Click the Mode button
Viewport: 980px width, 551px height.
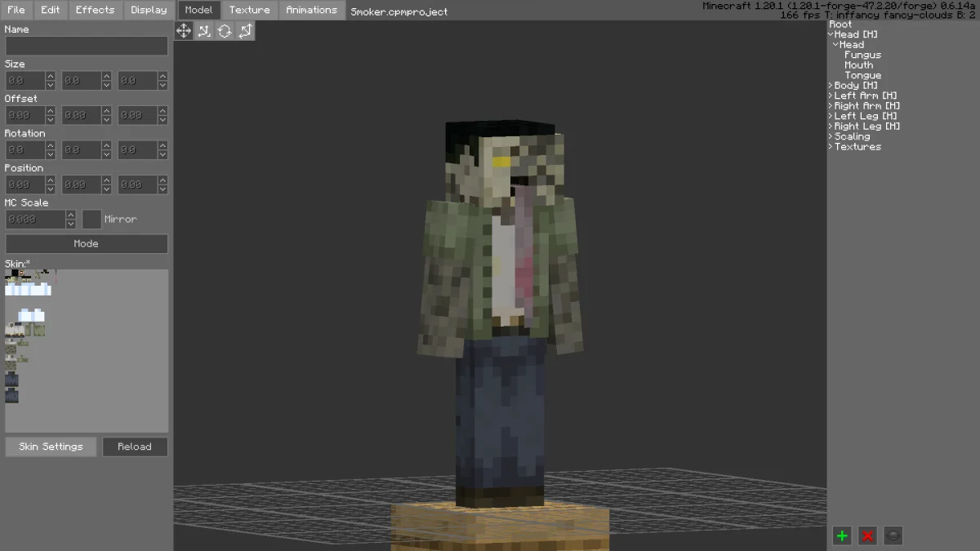tap(87, 243)
